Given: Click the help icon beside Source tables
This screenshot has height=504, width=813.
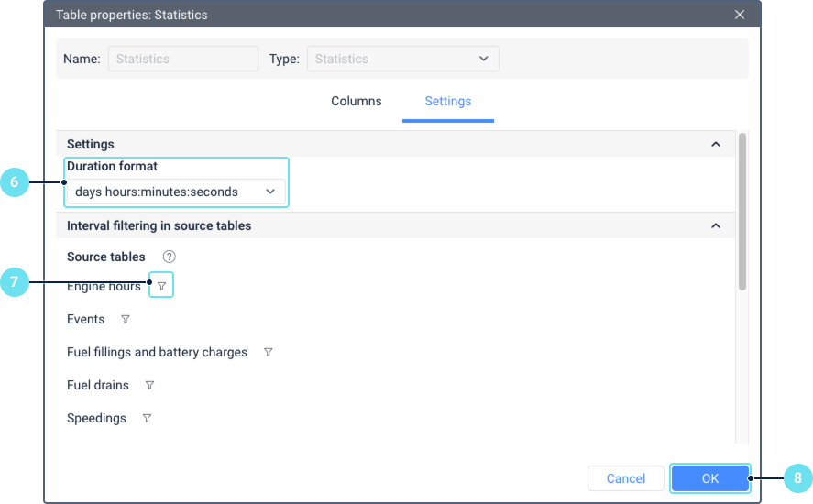Looking at the screenshot, I should pyautogui.click(x=169, y=257).
